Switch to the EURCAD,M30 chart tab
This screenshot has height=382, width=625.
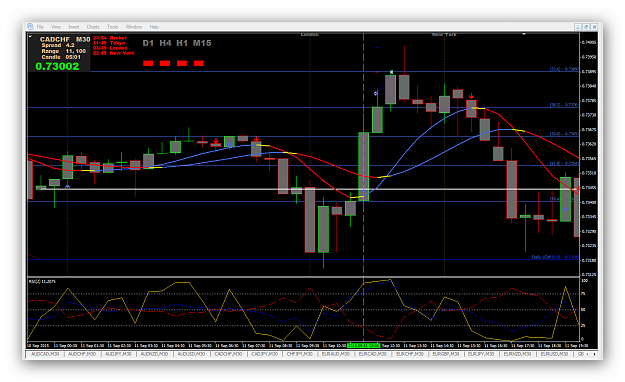[x=373, y=354]
